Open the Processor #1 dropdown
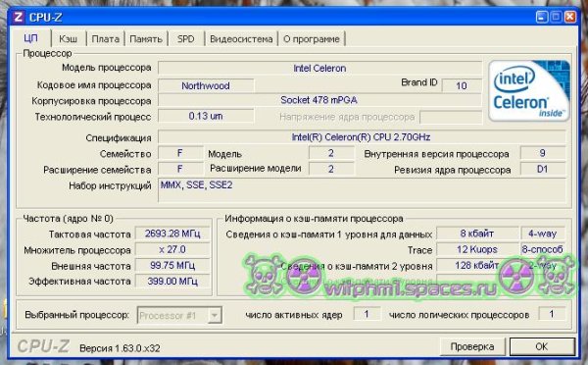This screenshot has width=588, height=365. click(x=179, y=315)
